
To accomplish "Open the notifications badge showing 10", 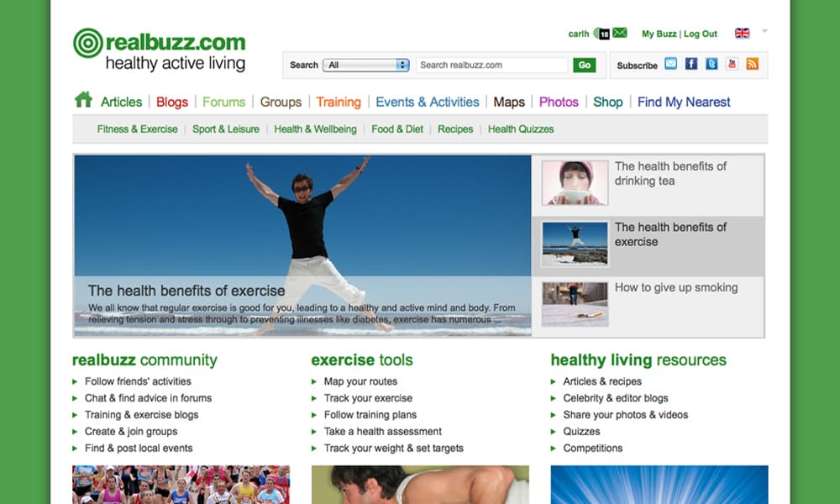I will (x=601, y=34).
